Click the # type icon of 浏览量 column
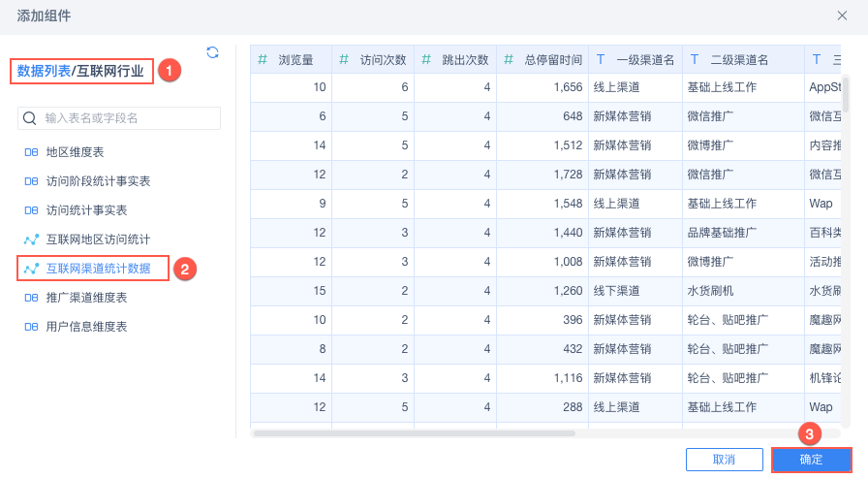This screenshot has height=479, width=868. pos(263,60)
